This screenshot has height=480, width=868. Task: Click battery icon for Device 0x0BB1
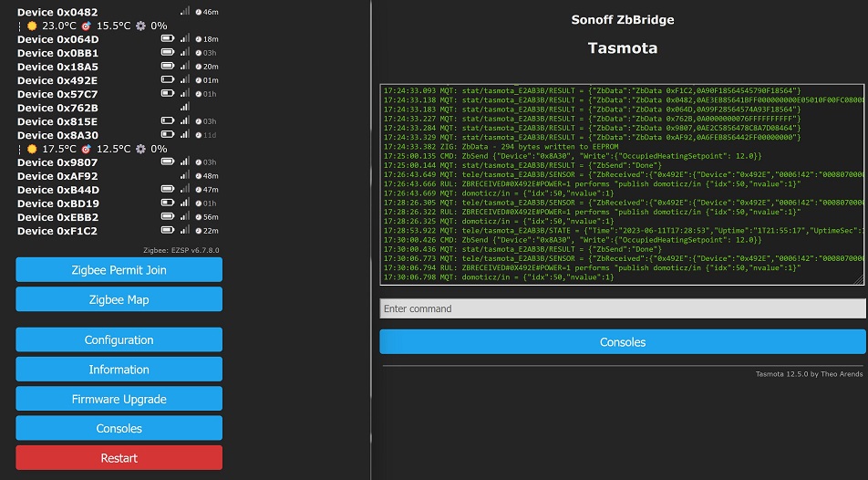click(167, 52)
